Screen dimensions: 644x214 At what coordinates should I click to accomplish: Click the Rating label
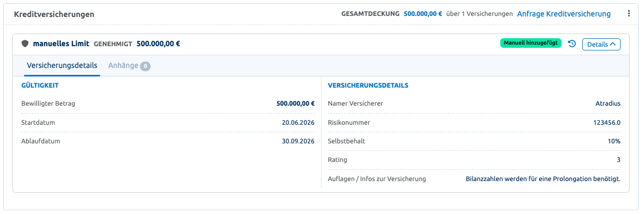(337, 160)
